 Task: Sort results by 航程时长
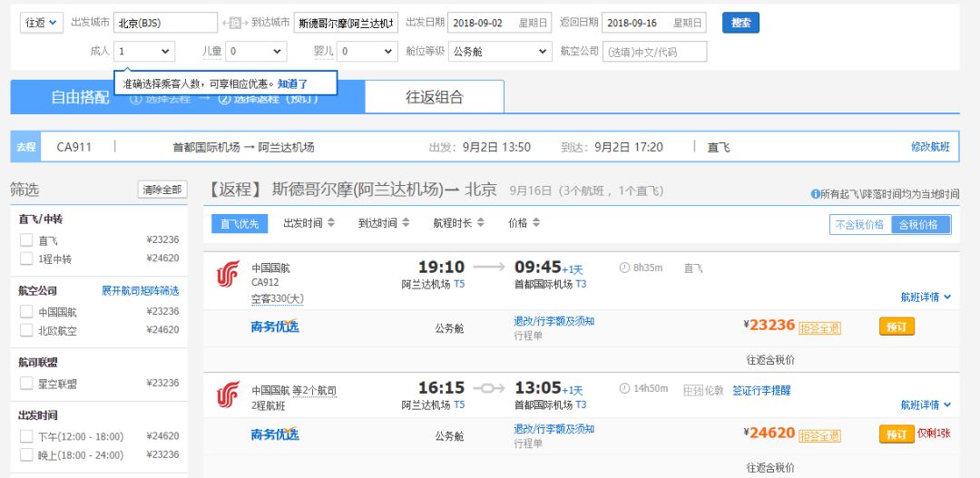pos(459,223)
